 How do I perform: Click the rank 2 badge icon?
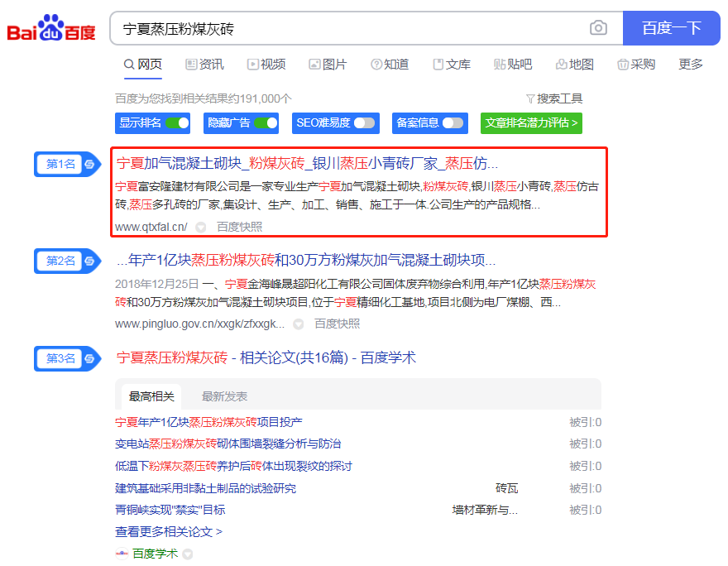[x=89, y=261]
